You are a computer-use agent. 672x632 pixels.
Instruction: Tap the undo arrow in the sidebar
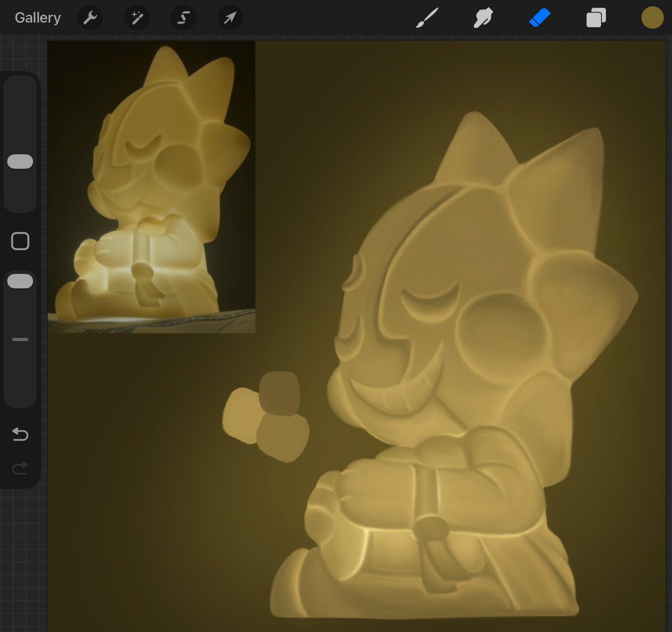pos(20,434)
